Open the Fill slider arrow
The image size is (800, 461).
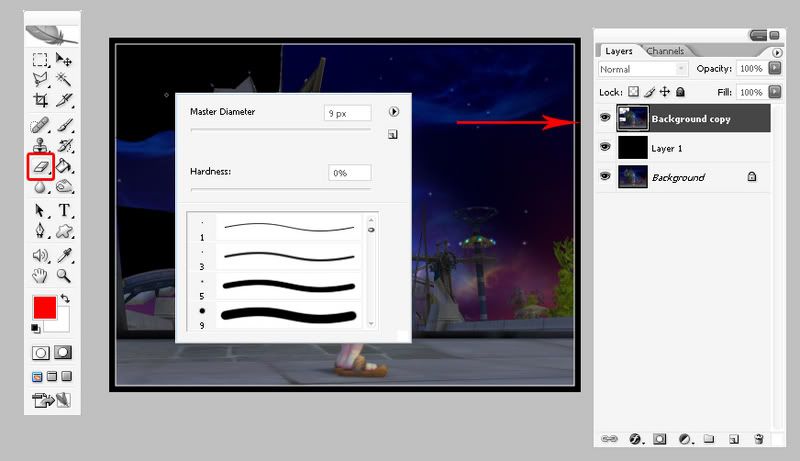pos(774,92)
